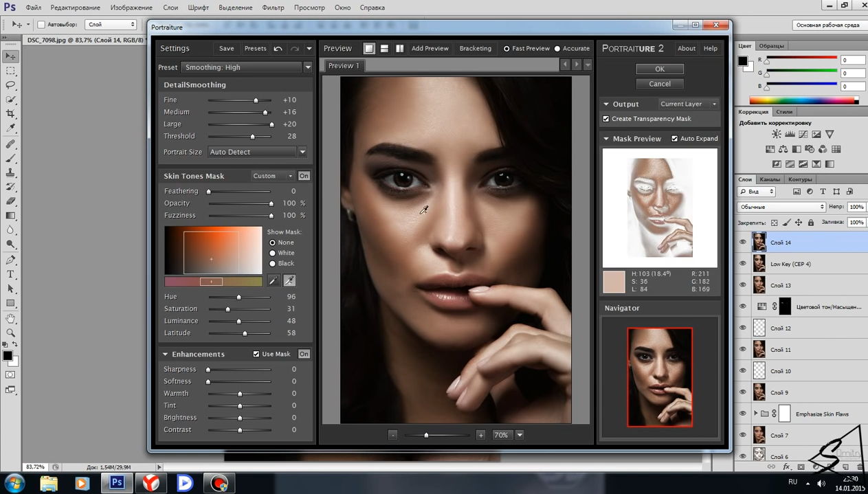This screenshot has width=868, height=494.
Task: Open Photoshop from the Windows taskbar
Action: [116, 483]
